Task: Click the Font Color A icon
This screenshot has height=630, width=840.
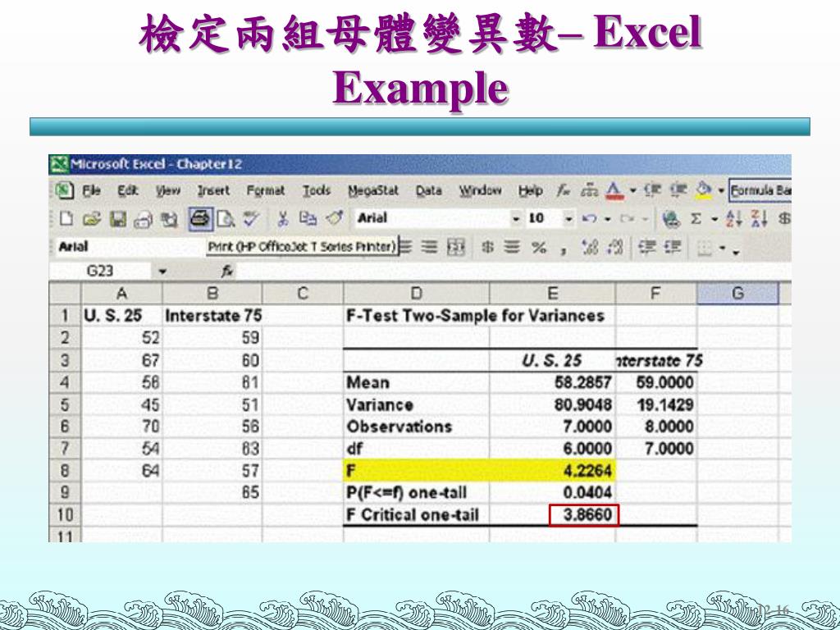Action: (614, 190)
